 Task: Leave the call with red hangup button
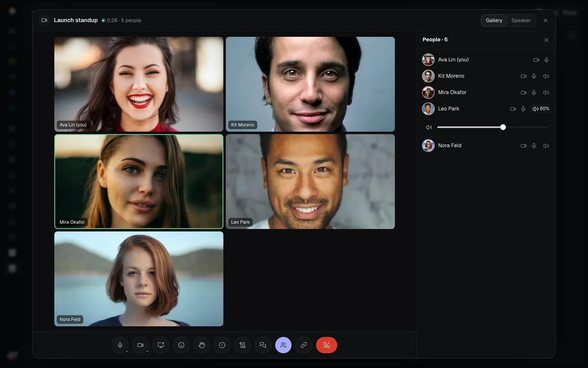(326, 345)
